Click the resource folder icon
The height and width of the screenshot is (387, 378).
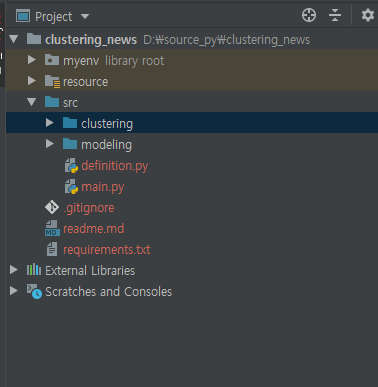pos(52,81)
